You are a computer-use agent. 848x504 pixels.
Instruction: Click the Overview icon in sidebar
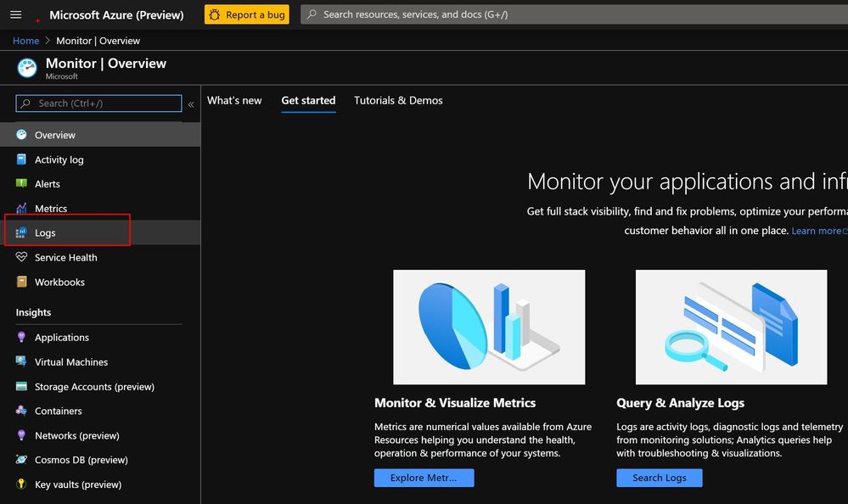point(21,135)
